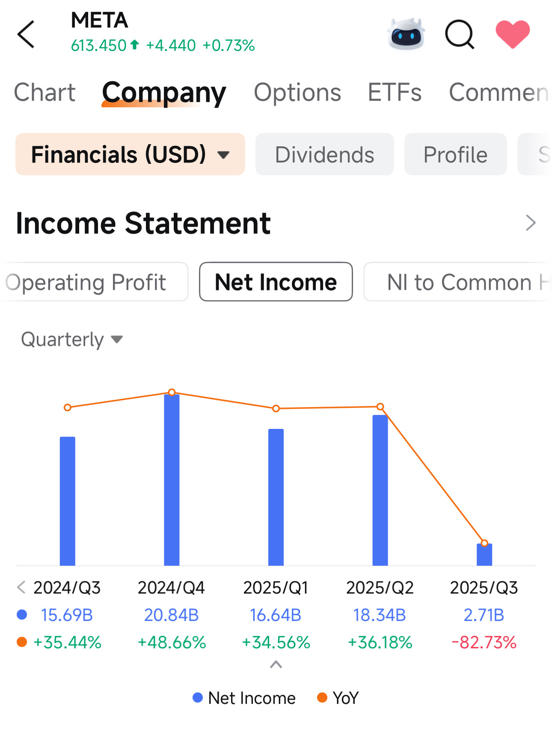Select the Dividends section
552x756 pixels.
coord(324,154)
